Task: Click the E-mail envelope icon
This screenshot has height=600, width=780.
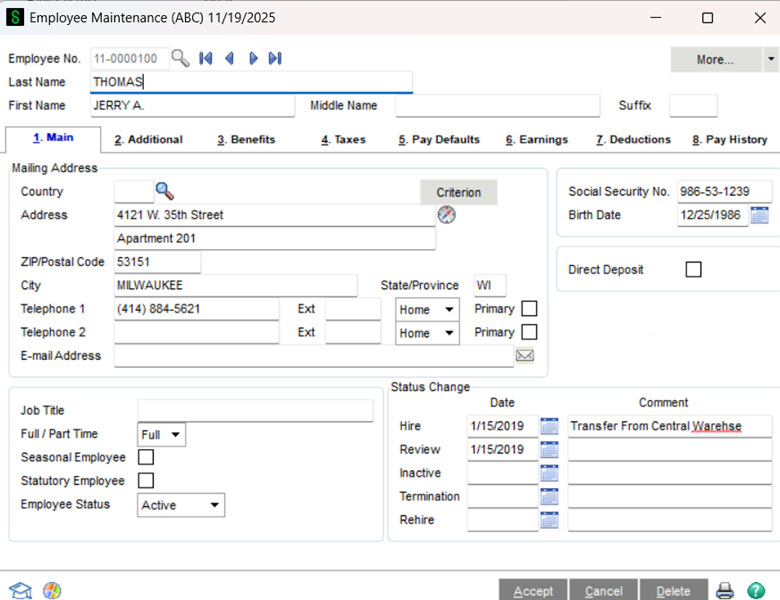Action: click(x=525, y=355)
